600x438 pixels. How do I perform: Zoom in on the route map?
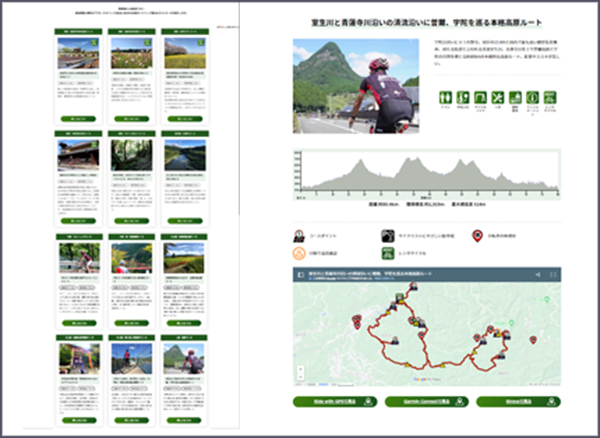[x=301, y=367]
